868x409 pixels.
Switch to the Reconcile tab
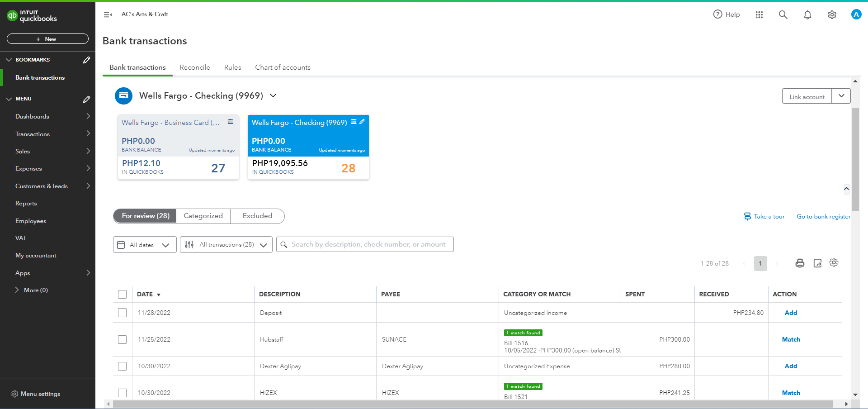pyautogui.click(x=195, y=67)
